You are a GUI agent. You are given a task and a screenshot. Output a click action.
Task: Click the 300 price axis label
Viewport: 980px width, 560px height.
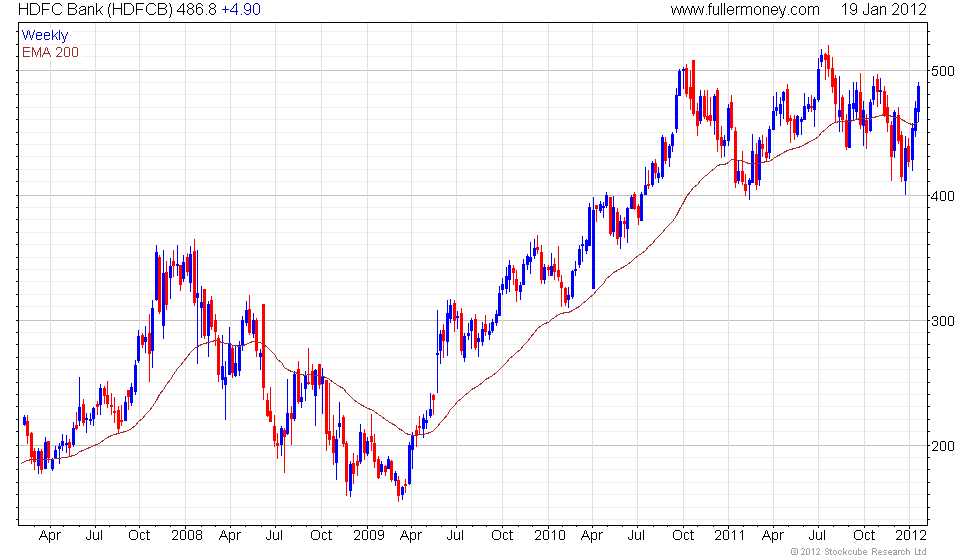pyautogui.click(x=943, y=321)
